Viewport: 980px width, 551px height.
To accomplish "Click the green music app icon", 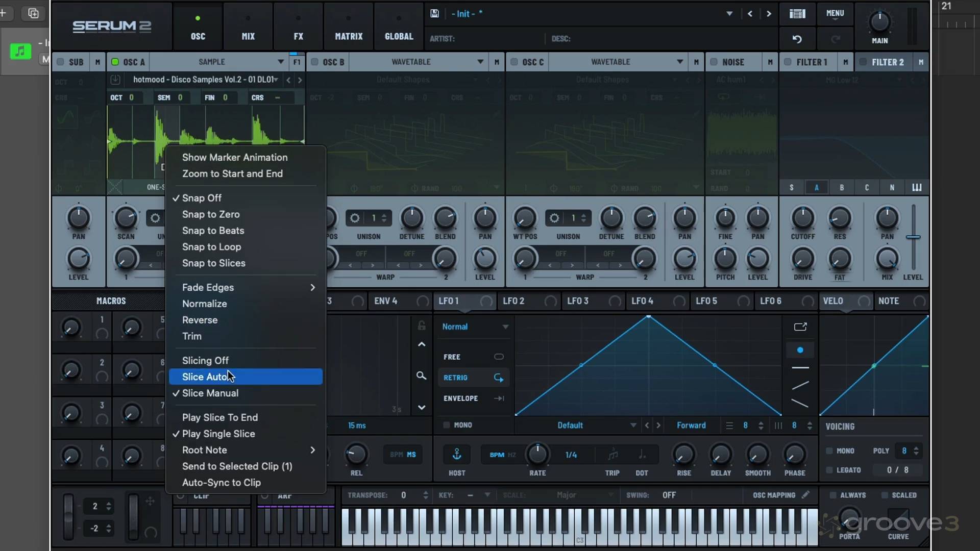I will [20, 51].
